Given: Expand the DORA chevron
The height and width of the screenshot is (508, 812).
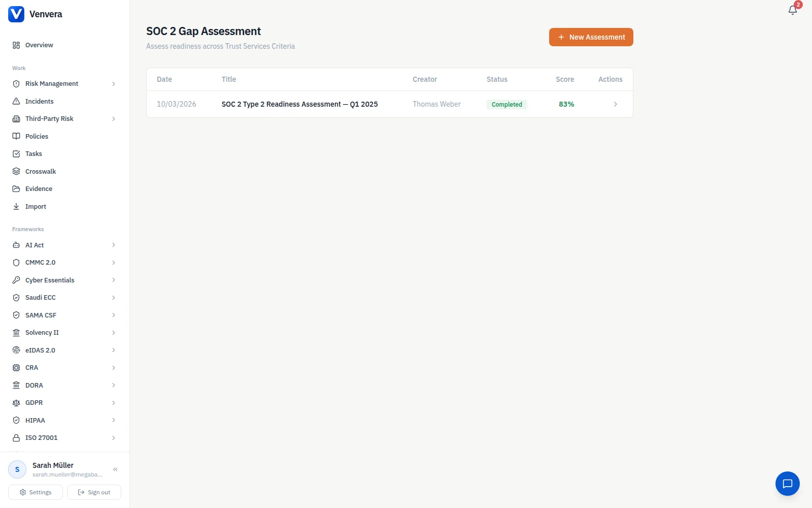Looking at the screenshot, I should (114, 386).
